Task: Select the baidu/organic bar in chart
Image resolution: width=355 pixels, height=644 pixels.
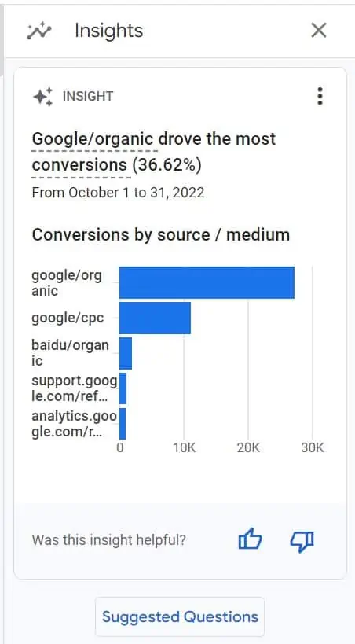Action: tap(126, 353)
